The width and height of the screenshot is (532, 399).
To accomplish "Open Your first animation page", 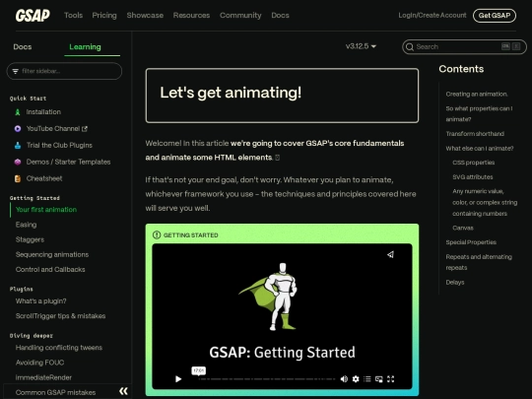I will point(46,210).
